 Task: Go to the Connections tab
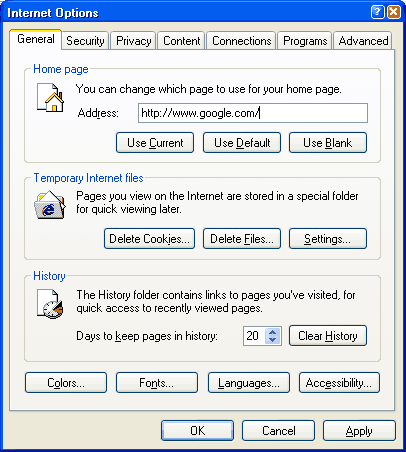[242, 41]
